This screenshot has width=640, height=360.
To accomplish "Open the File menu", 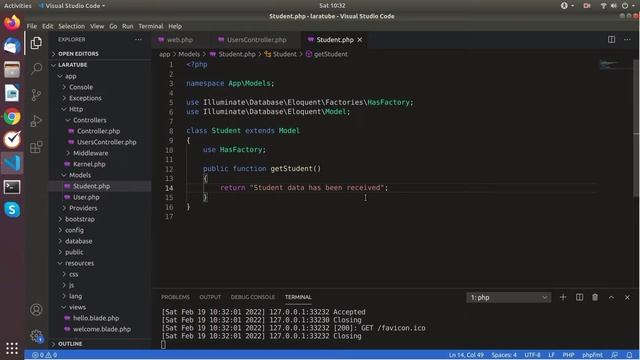I will click(x=32, y=26).
